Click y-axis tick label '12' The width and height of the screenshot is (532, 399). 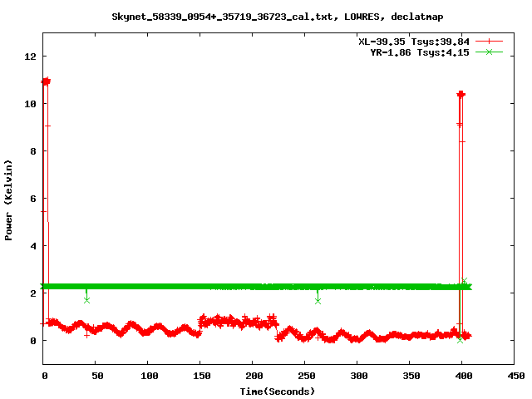click(x=30, y=57)
